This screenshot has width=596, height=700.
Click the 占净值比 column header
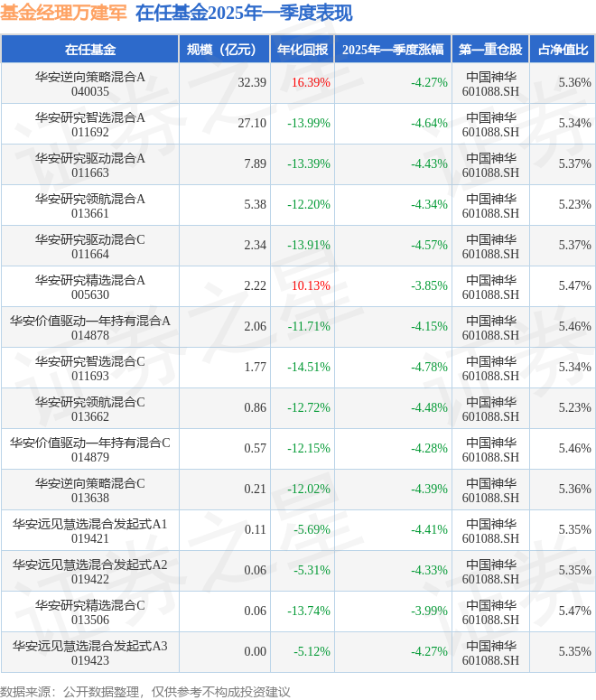pos(563,49)
